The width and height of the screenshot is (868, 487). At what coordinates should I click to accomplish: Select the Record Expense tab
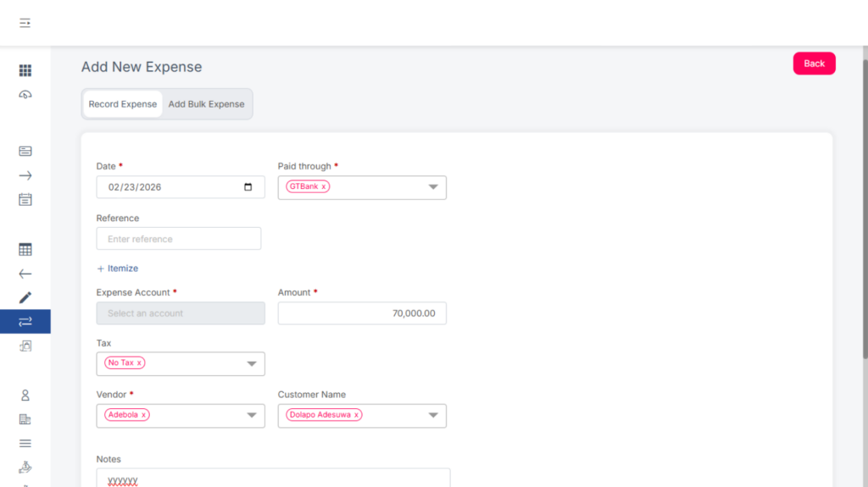click(123, 104)
